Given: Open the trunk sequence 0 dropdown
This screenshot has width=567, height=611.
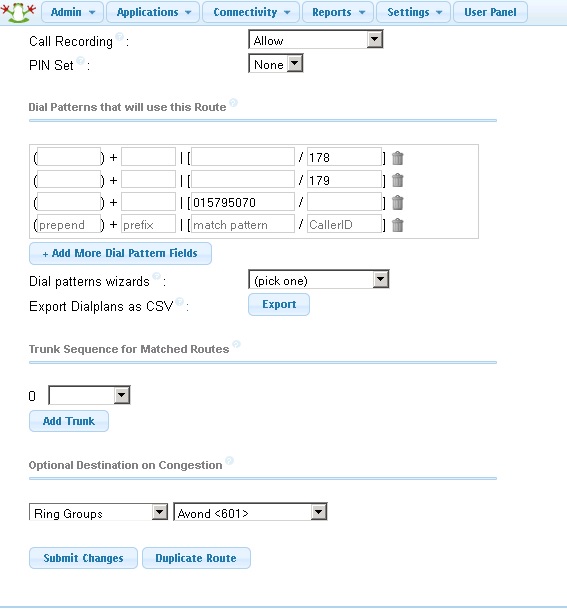Looking at the screenshot, I should [89, 396].
